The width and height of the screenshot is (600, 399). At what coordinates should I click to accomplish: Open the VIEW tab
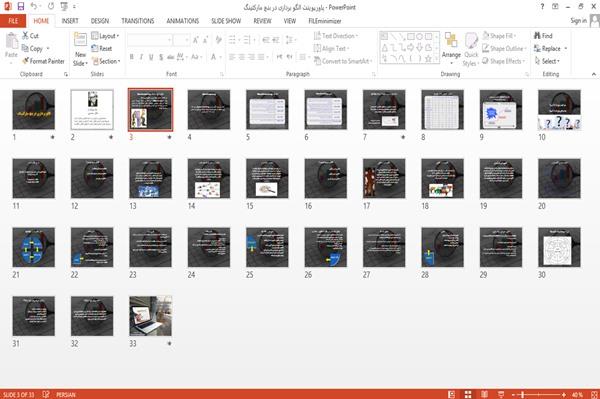(x=290, y=21)
